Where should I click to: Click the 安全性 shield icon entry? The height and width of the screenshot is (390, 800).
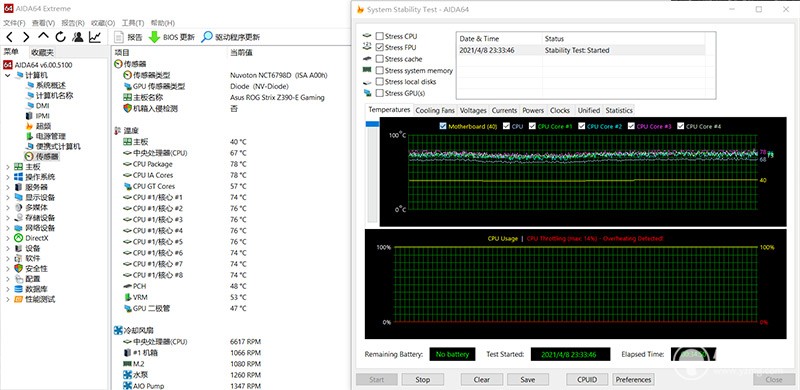pyautogui.click(x=18, y=269)
